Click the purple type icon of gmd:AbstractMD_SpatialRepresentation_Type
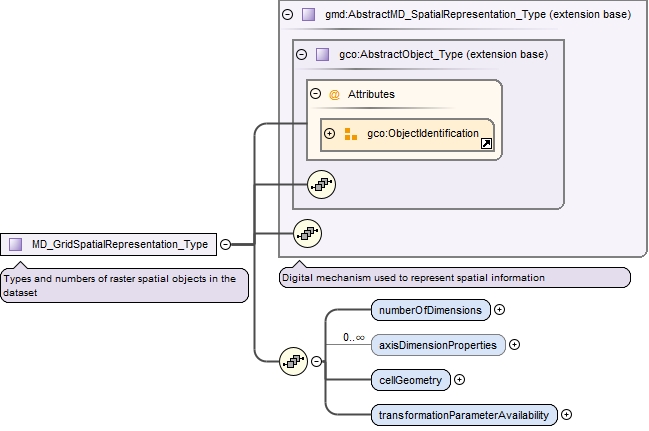Viewport: 649px width, 431px height. coord(308,15)
